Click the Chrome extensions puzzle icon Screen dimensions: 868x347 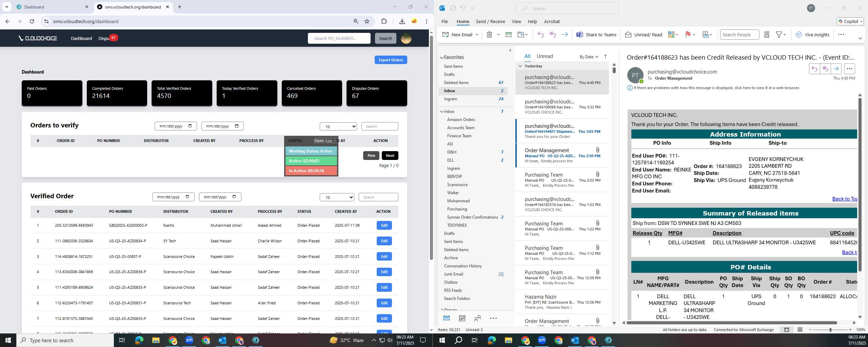click(384, 21)
